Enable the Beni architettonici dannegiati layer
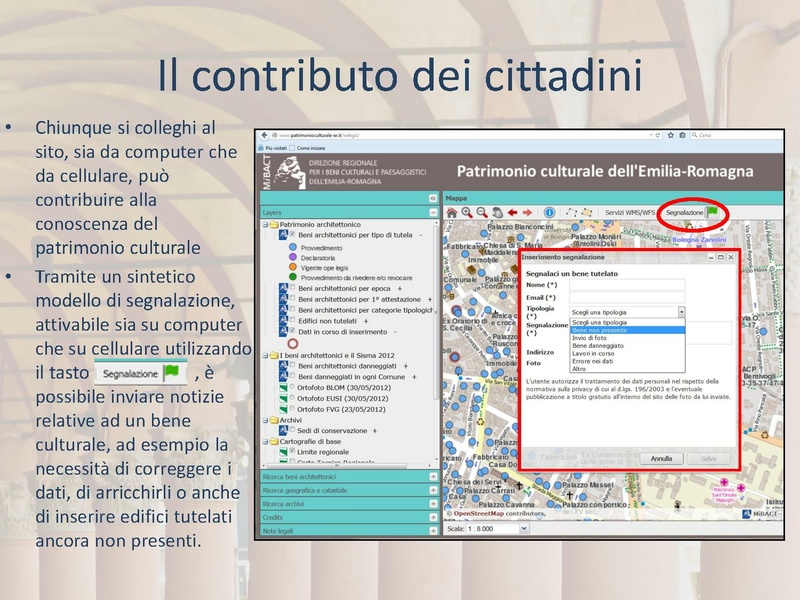The image size is (800, 600). [291, 365]
